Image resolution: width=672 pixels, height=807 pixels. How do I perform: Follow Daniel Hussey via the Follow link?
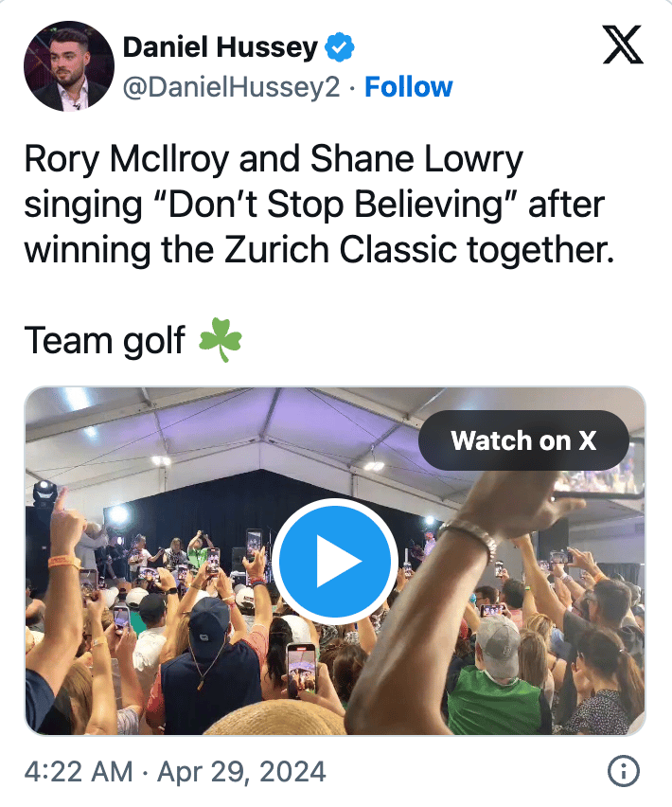408,87
